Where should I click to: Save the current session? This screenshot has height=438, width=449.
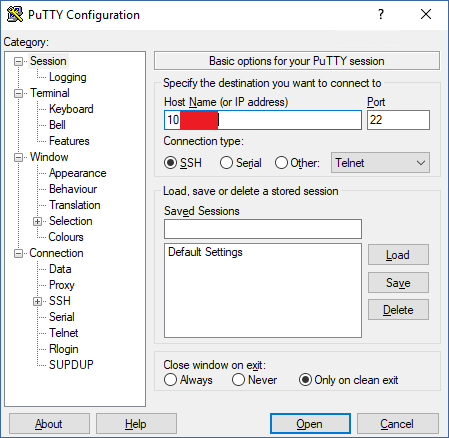[398, 283]
